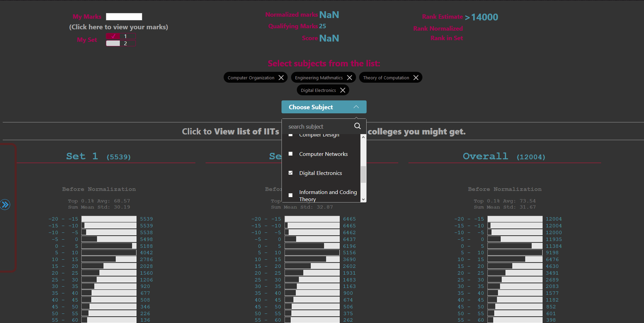Click inside the My Marks input box
The height and width of the screenshot is (323, 644).
tap(124, 16)
